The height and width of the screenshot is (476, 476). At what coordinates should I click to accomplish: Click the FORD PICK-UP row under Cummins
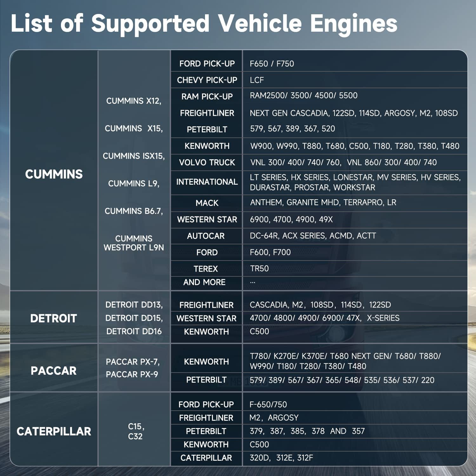319,63
